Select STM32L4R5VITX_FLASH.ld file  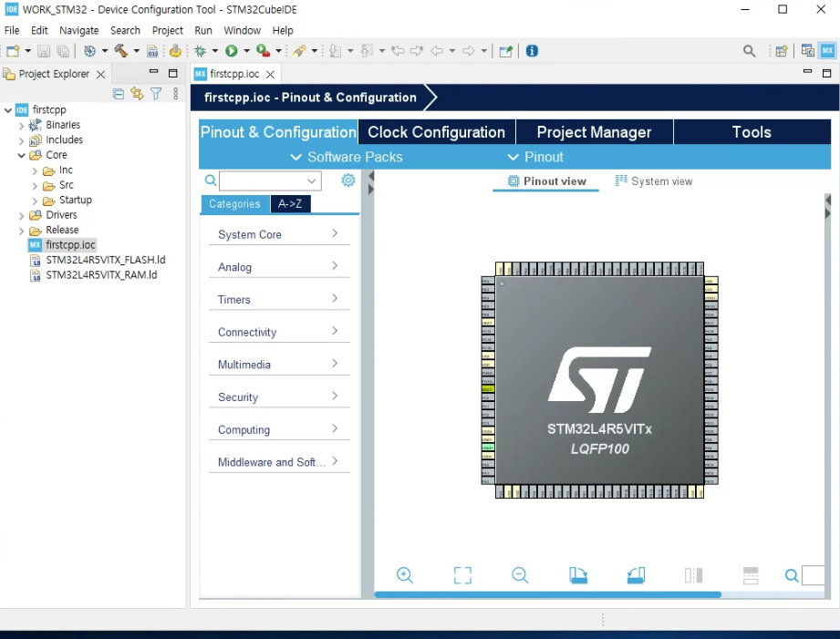[106, 260]
